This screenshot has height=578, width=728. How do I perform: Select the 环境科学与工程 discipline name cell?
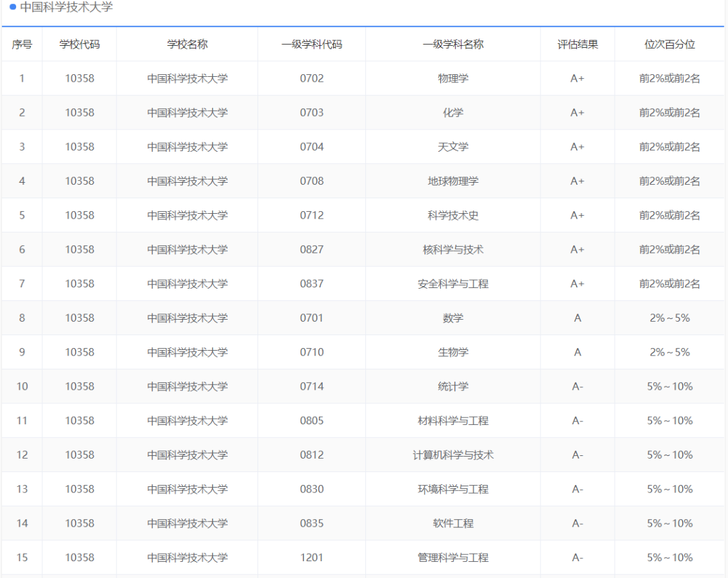pyautogui.click(x=453, y=489)
